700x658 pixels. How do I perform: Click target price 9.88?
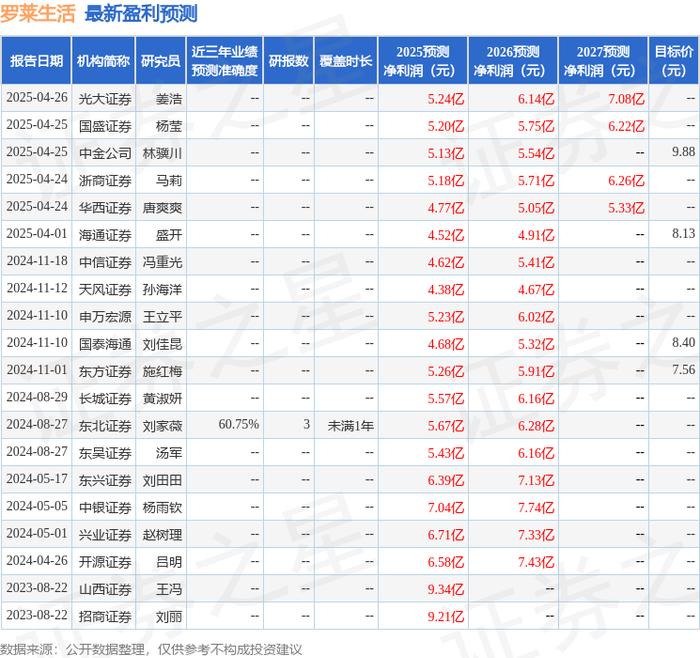[683, 152]
